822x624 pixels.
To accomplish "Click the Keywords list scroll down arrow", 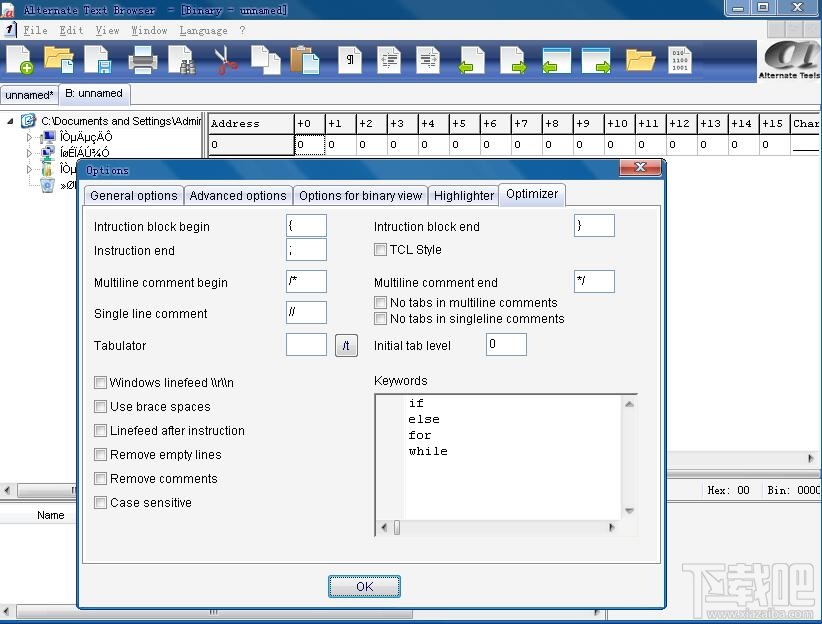I will click(630, 510).
